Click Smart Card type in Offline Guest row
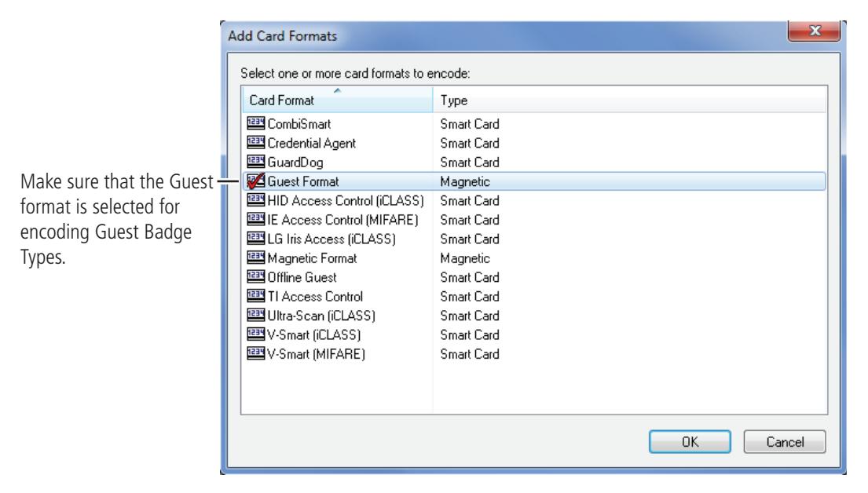This screenshot has height=493, width=868. [470, 277]
